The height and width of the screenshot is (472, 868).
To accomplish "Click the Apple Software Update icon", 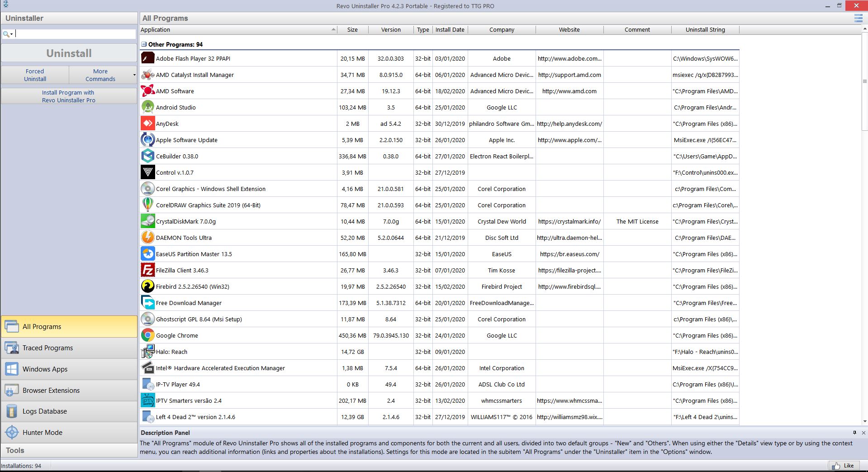I will (147, 140).
